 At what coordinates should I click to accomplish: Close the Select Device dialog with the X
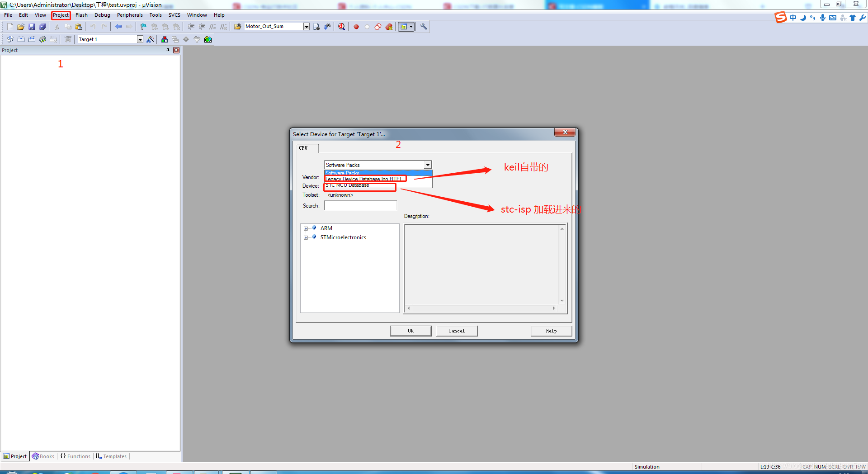point(565,132)
